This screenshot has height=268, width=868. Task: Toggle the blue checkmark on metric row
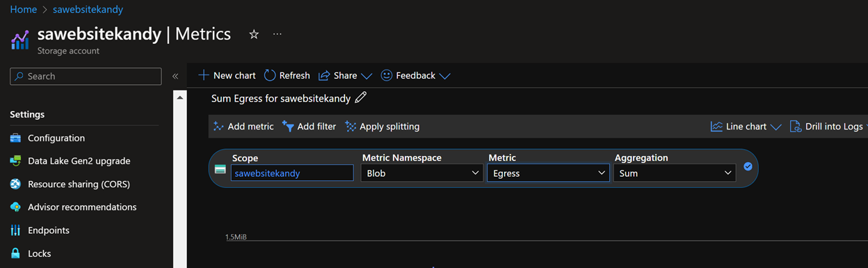pos(748,166)
